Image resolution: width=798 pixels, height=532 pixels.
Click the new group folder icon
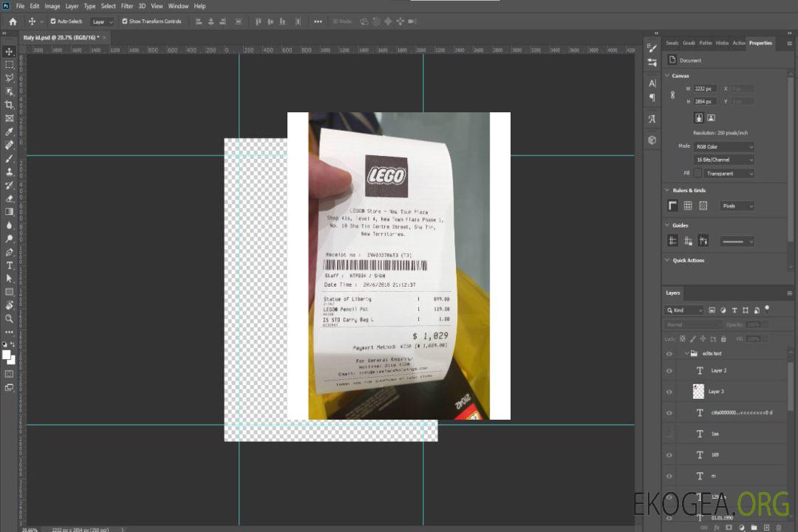click(754, 528)
